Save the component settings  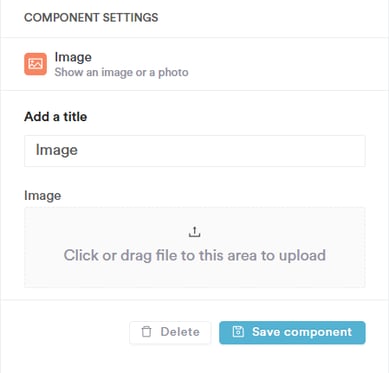point(292,332)
